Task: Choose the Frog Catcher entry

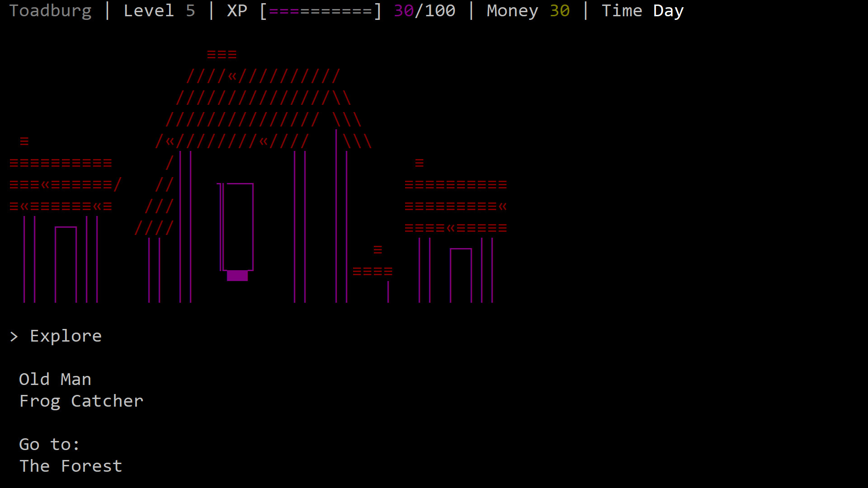Action: (x=81, y=401)
